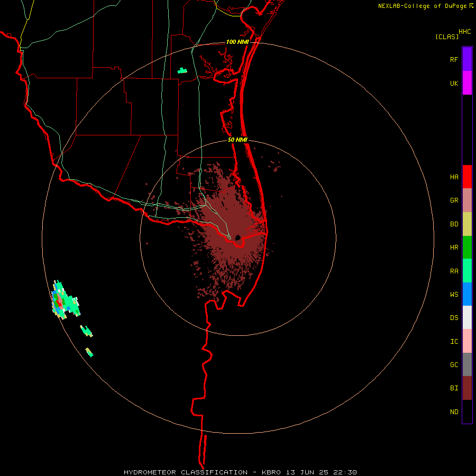Click the WS legend label
The image size is (476, 476).
[x=454, y=295]
